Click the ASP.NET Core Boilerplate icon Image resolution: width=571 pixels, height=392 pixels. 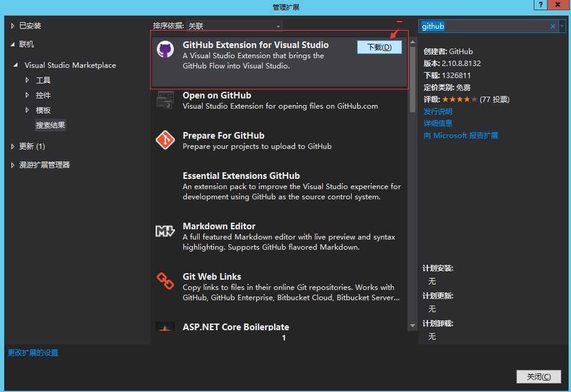tap(165, 326)
